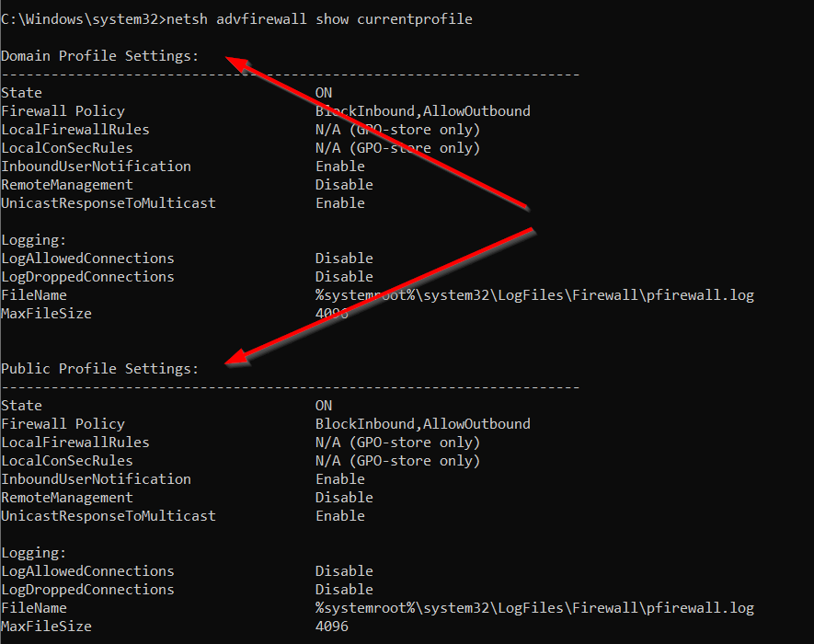Click Domain profile RemoteManagement label
Viewport: 814px width, 644px height.
click(x=67, y=185)
